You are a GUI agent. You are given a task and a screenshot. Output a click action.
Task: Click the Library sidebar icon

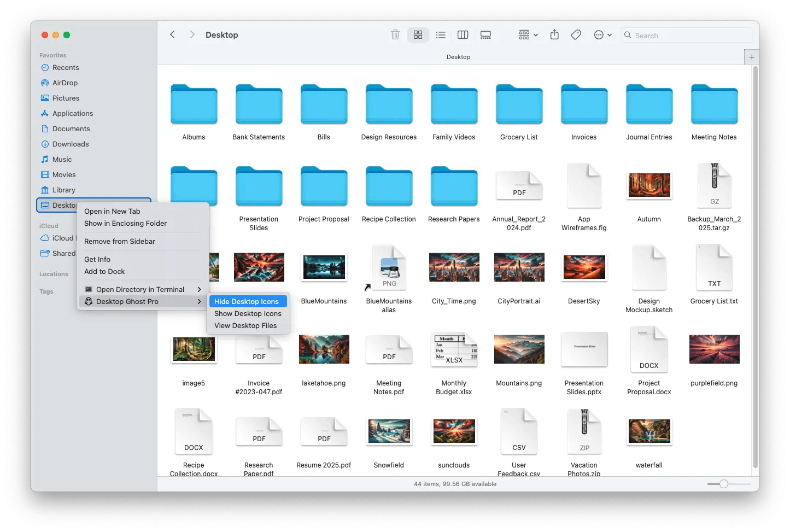[45, 190]
